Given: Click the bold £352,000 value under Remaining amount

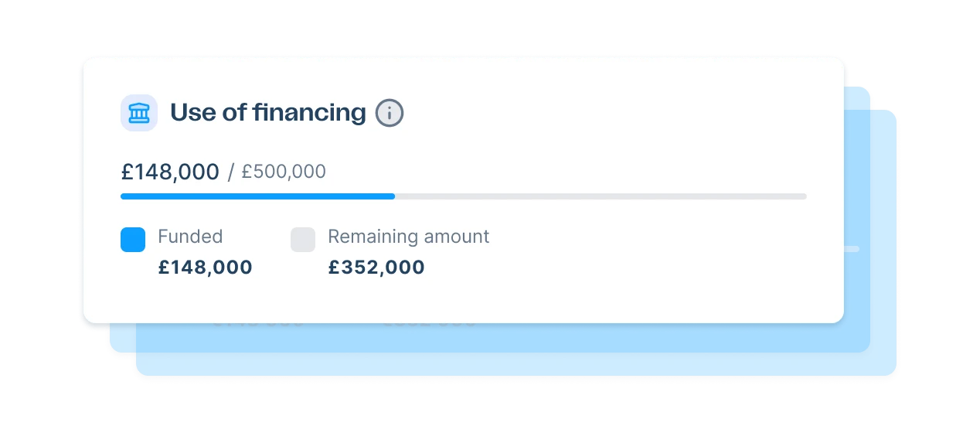Looking at the screenshot, I should click(376, 268).
